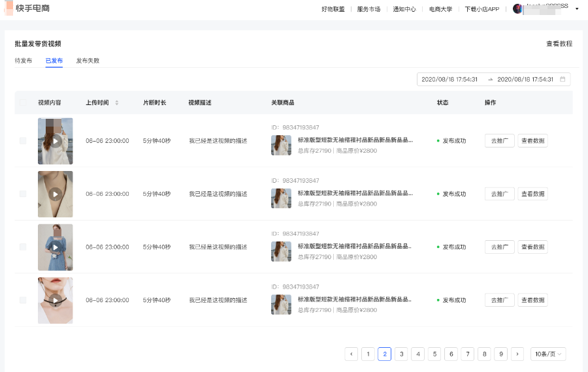
Task: Check the first row checkbox, seaside video
Action: point(23,141)
